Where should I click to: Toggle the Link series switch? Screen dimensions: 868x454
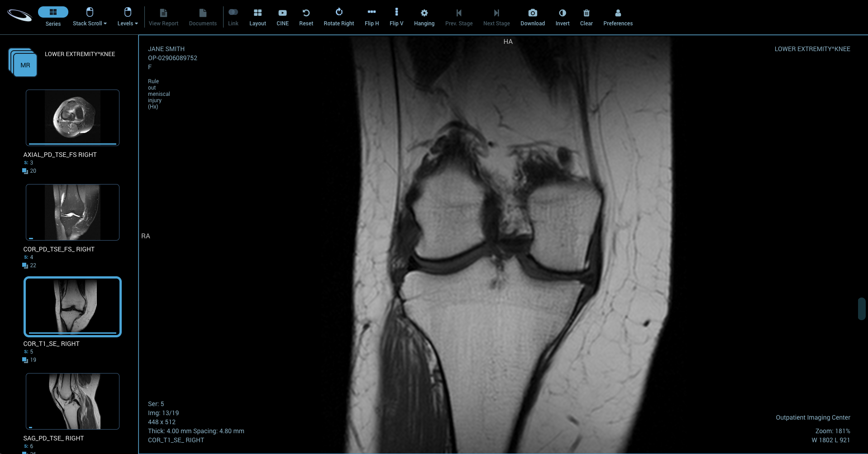(x=233, y=13)
